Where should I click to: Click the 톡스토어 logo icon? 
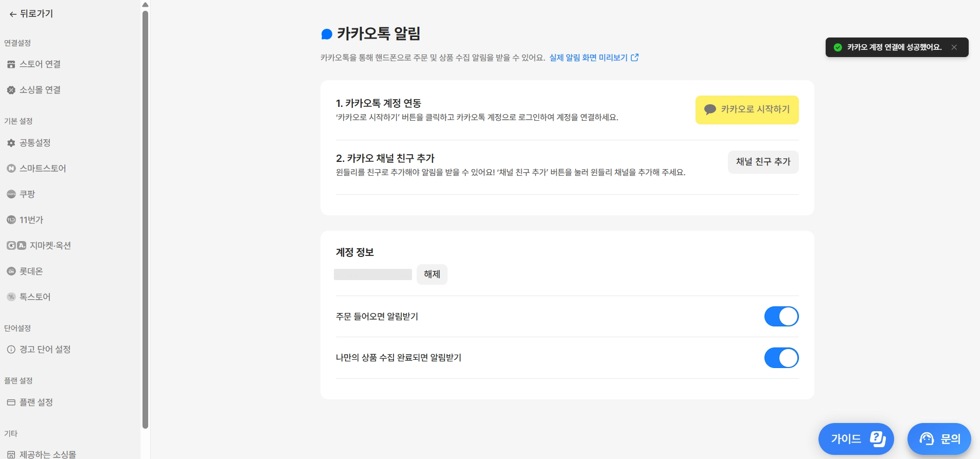click(11, 297)
